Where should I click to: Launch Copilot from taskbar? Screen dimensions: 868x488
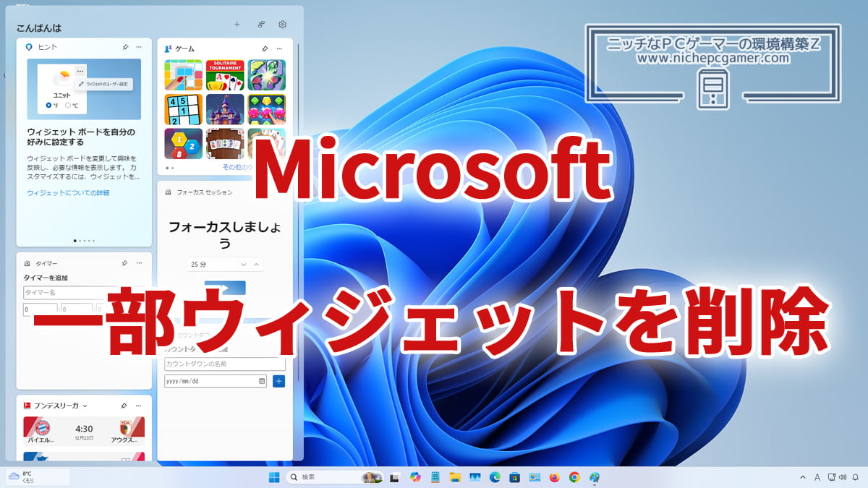coord(415,477)
